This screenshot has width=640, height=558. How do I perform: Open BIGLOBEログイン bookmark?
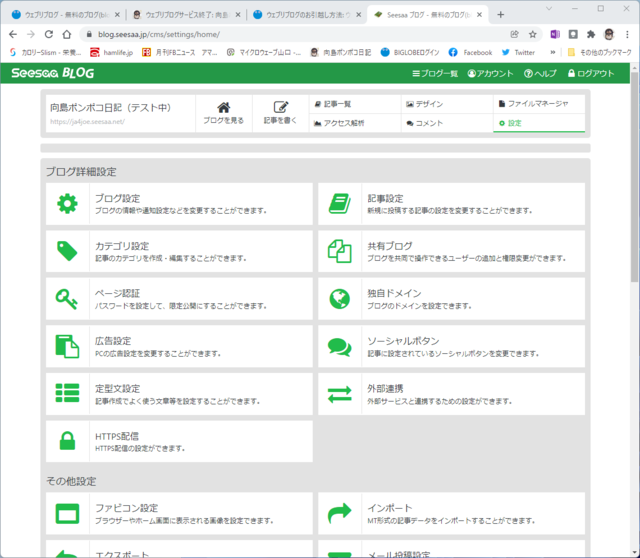tap(410, 52)
